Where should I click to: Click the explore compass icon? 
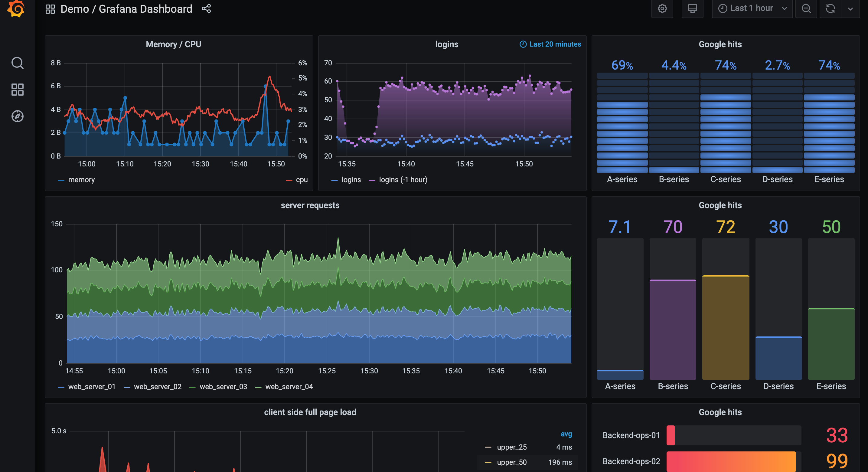point(17,114)
